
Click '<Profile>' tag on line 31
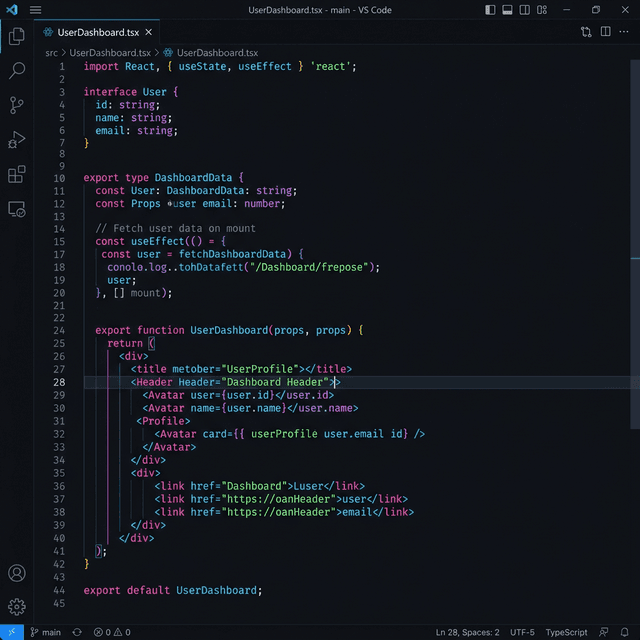tap(163, 421)
